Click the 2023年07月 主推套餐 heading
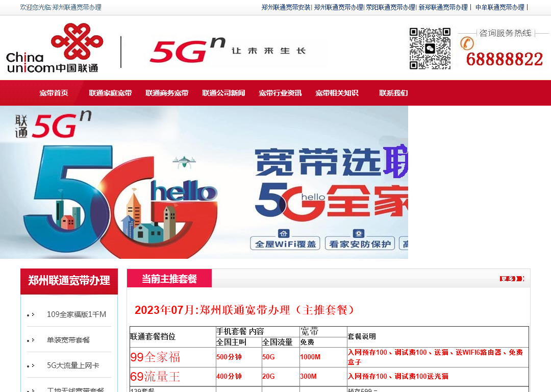The image size is (551, 392). tap(245, 310)
